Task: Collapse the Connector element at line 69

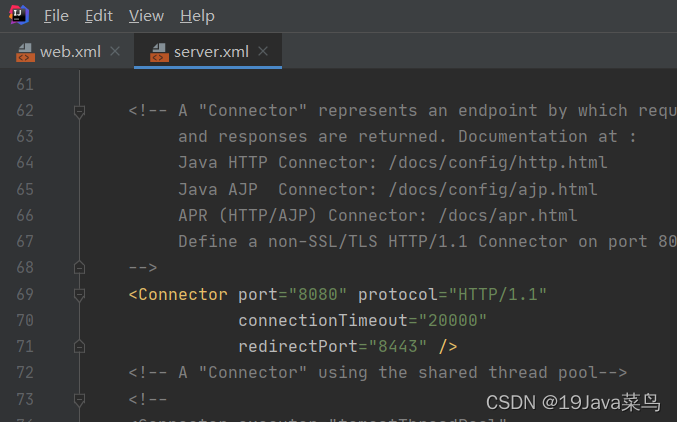Action: [x=79, y=295]
